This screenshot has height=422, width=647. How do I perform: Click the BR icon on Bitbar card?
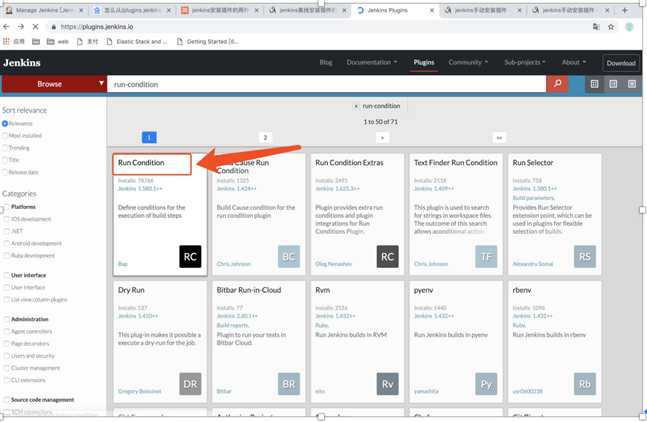click(x=289, y=384)
